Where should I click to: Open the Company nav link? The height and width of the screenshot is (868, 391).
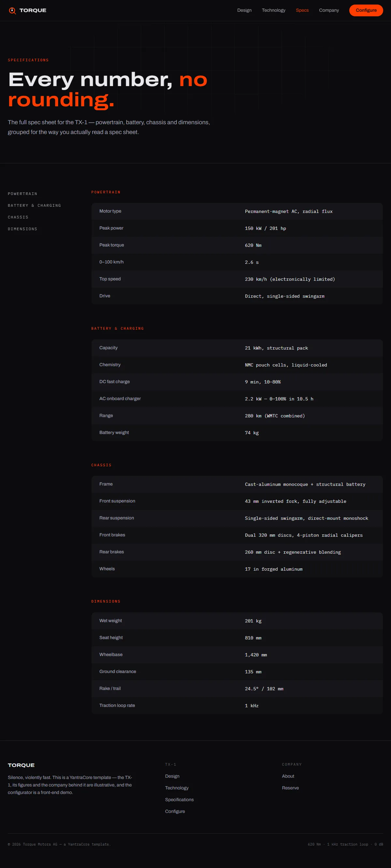[x=329, y=10]
